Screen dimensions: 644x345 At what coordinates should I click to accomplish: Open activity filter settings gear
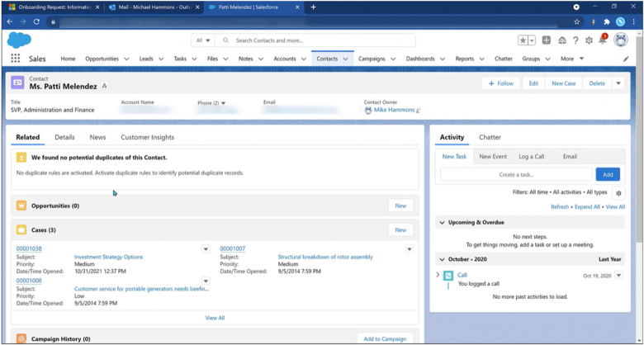pos(618,192)
